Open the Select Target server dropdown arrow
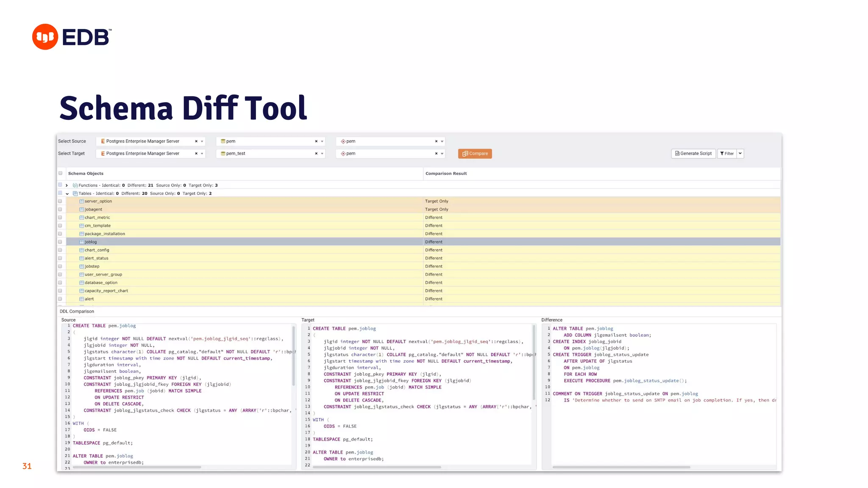The image size is (868, 488). [202, 154]
